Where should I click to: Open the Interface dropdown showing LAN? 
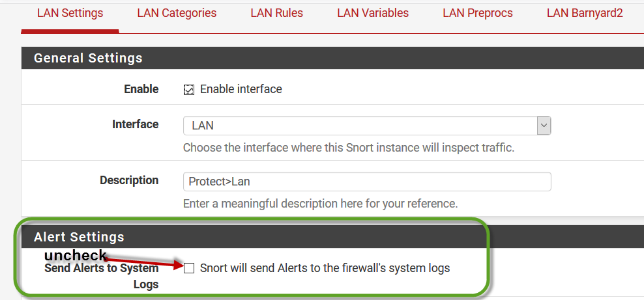pyautogui.click(x=367, y=126)
